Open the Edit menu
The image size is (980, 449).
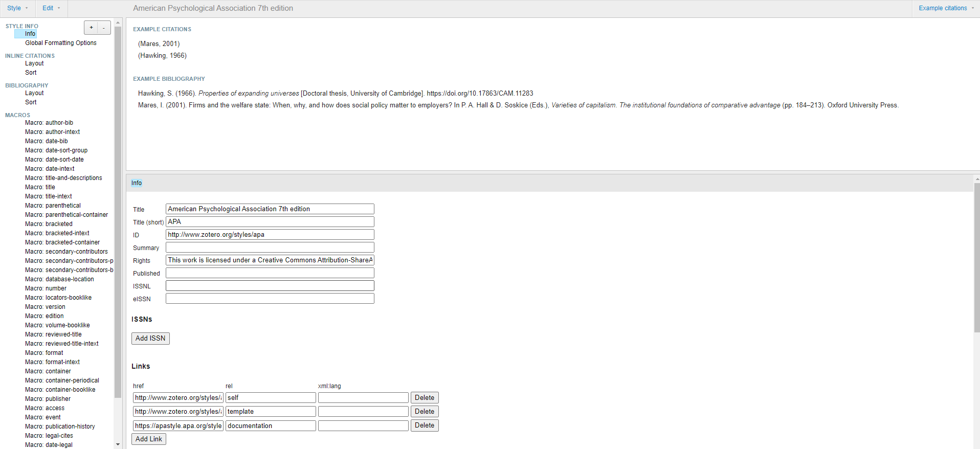pos(51,8)
